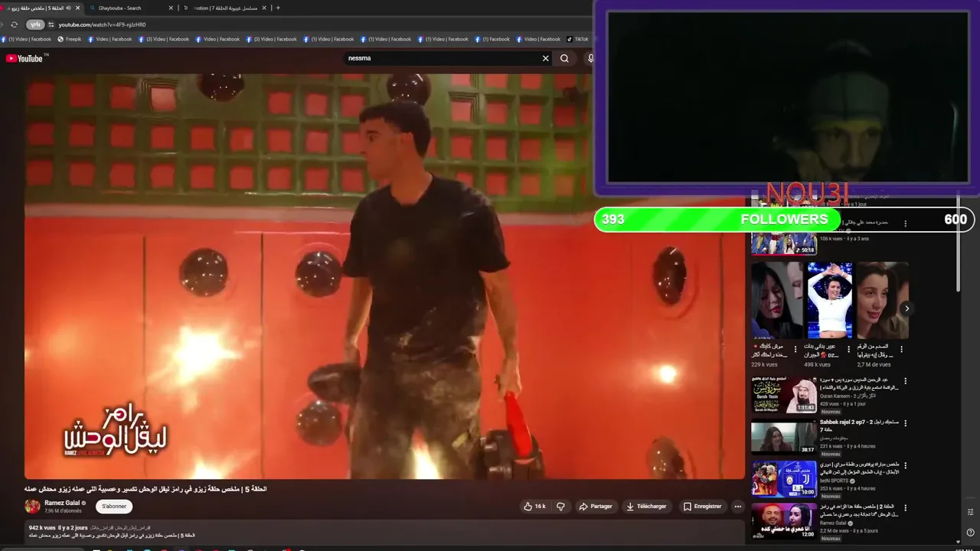This screenshot has height=551, width=980.
Task: Open a new browser tab with plus
Action: [x=278, y=8]
